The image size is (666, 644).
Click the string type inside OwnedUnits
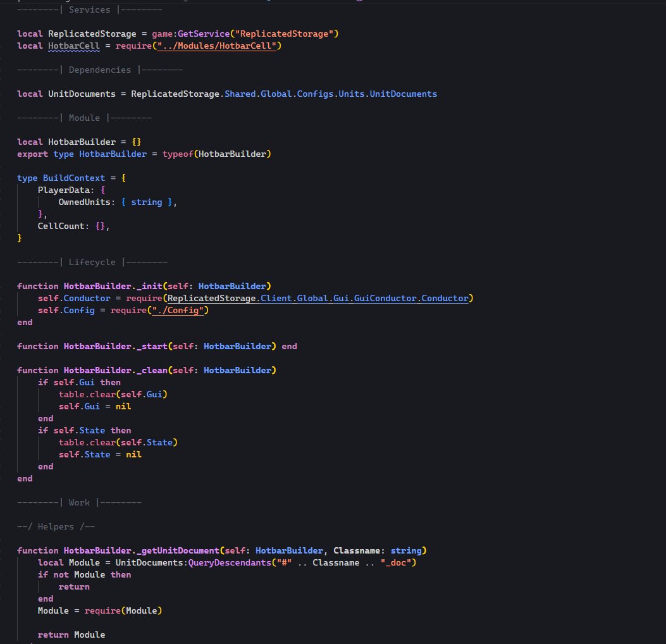pyautogui.click(x=147, y=202)
